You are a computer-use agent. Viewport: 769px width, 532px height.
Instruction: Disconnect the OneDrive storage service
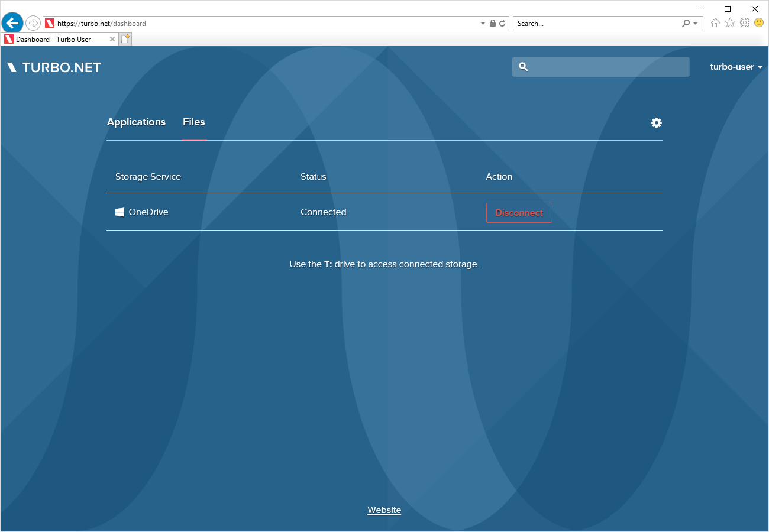pos(519,212)
